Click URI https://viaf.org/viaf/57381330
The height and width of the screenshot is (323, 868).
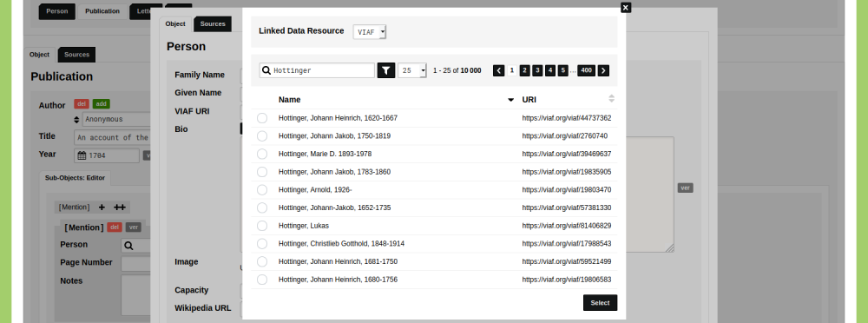tap(566, 208)
